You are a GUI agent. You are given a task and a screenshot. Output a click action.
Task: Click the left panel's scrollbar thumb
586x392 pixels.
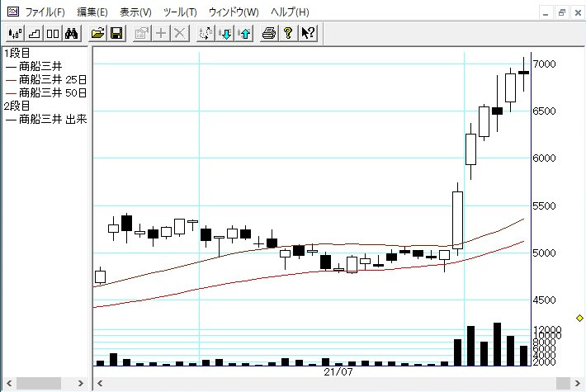click(x=39, y=383)
